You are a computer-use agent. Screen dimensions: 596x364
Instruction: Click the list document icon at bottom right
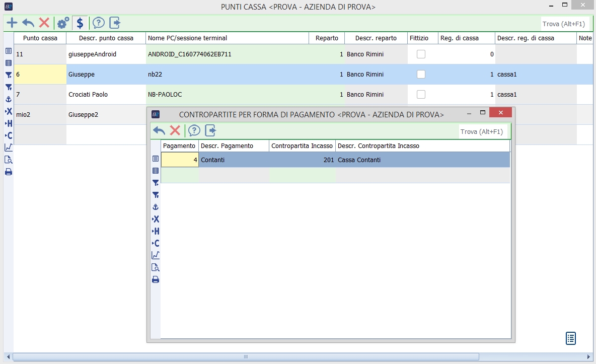click(x=570, y=338)
